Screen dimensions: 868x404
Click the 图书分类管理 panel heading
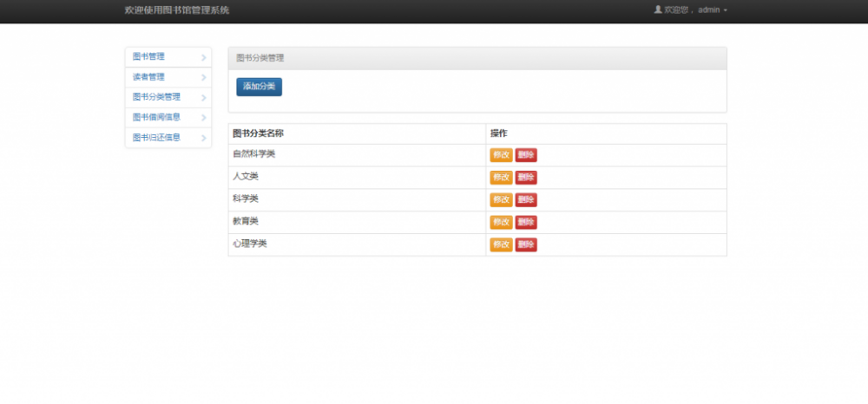point(477,59)
